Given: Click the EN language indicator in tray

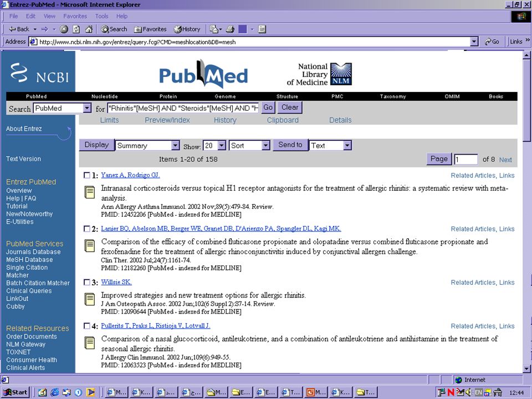Looking at the screenshot, I should [478, 392].
